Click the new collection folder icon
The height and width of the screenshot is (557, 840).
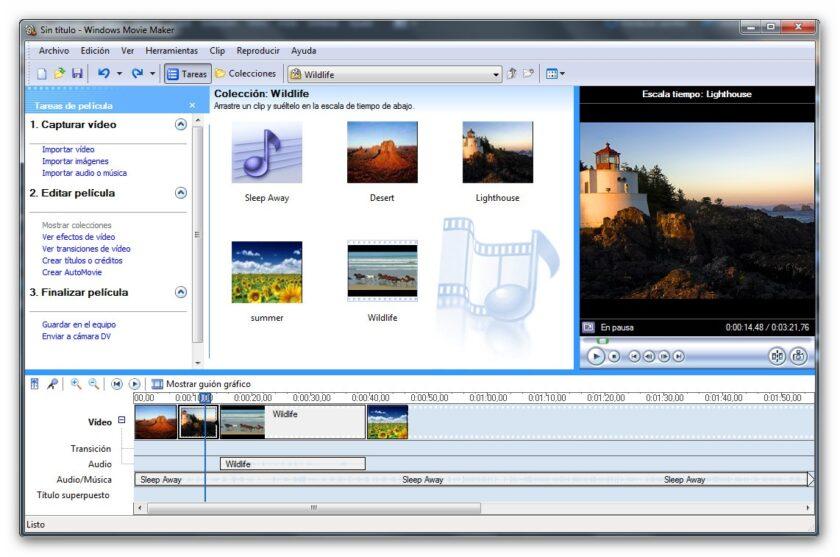(x=529, y=73)
